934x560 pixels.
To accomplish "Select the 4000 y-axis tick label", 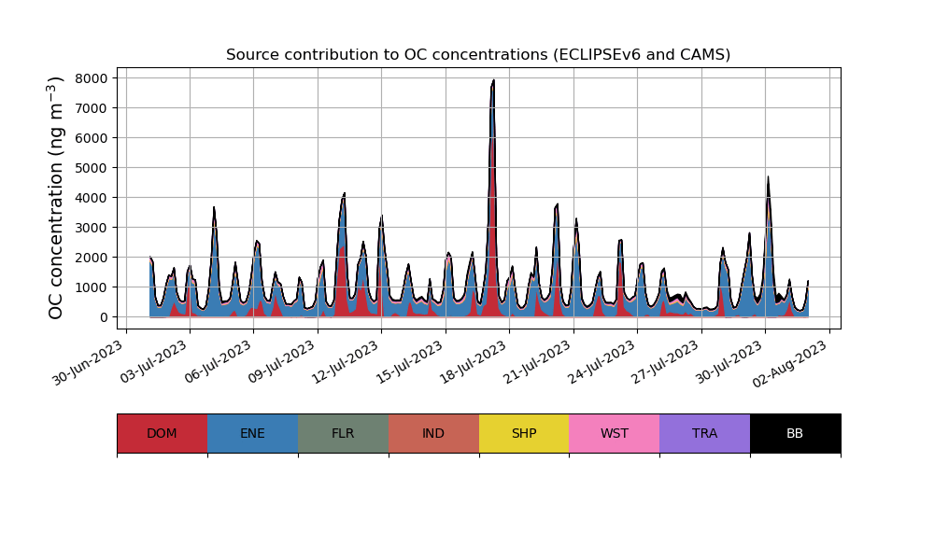I will click(x=92, y=198).
